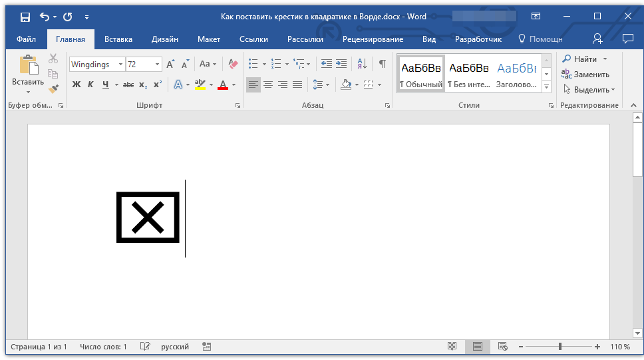The image size is (644, 360).
Task: Click the Format Painter brush icon
Action: coord(53,88)
